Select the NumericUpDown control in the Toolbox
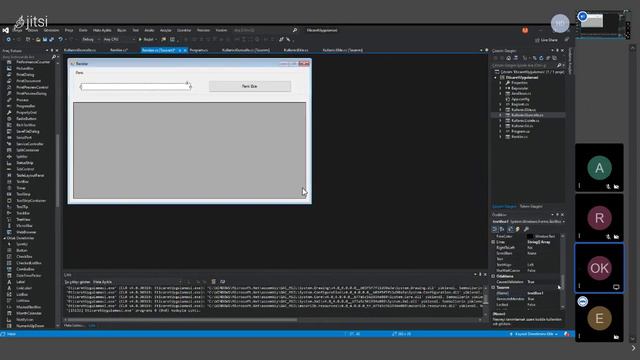The image size is (640, 360). (30, 326)
